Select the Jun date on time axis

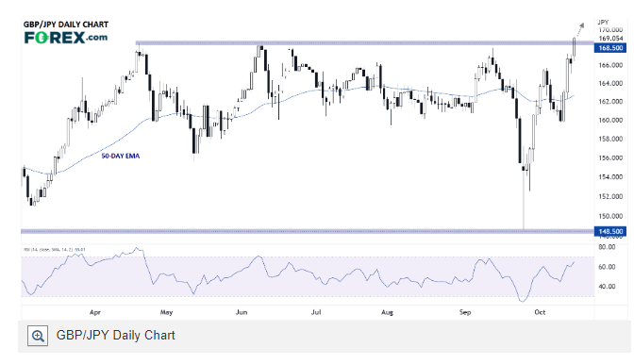pyautogui.click(x=242, y=312)
